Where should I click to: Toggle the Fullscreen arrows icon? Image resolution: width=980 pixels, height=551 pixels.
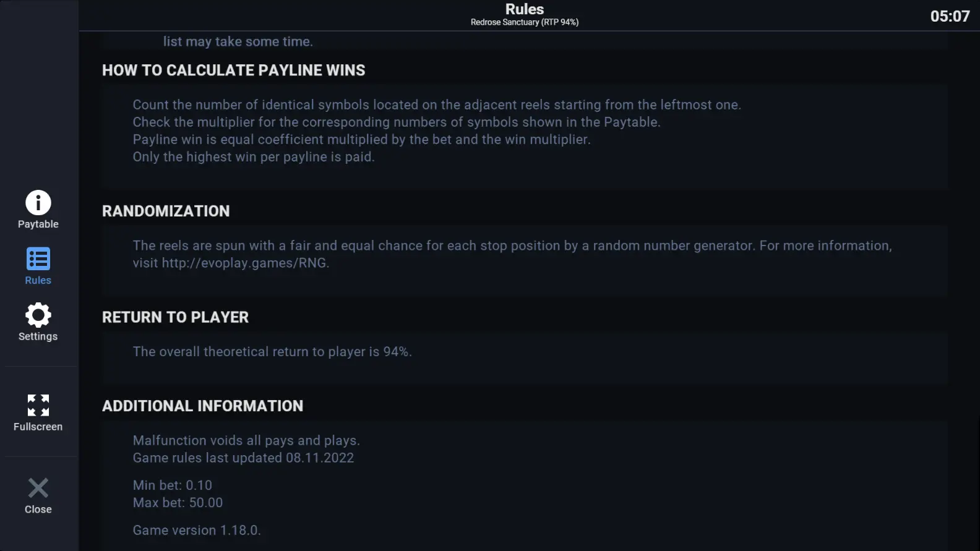[x=38, y=405]
